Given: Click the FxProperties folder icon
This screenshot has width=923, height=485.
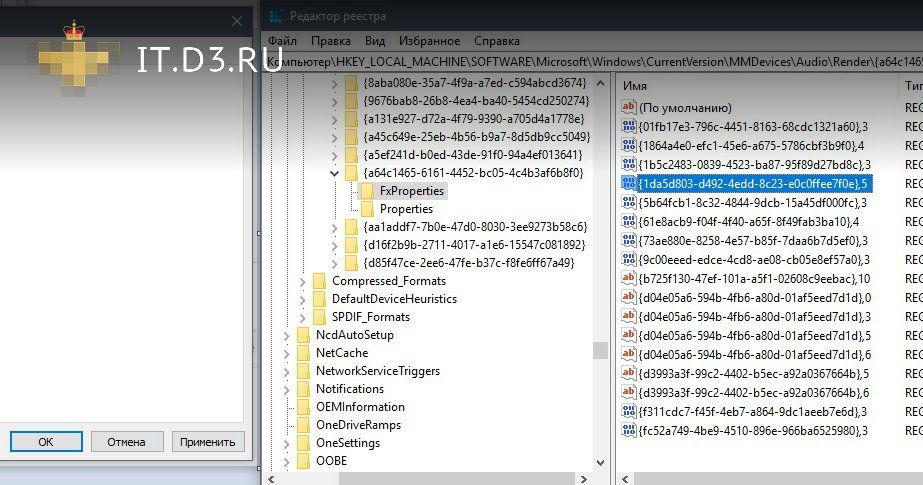Looking at the screenshot, I should pyautogui.click(x=367, y=190).
